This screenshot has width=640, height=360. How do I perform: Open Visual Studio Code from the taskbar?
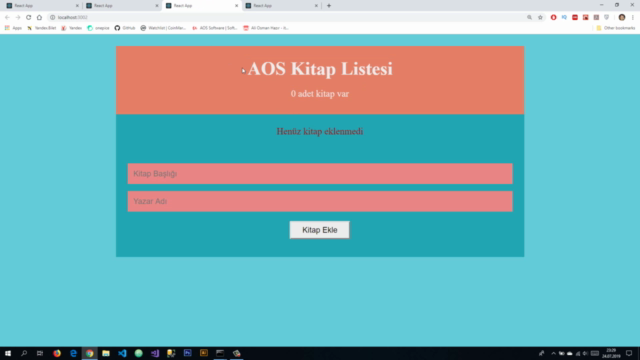(x=122, y=353)
